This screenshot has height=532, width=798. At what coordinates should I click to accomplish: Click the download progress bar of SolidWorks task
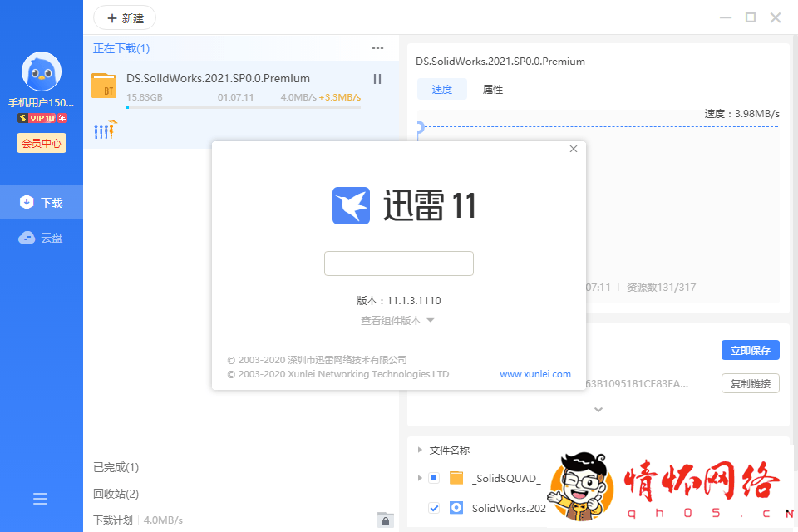point(244,107)
